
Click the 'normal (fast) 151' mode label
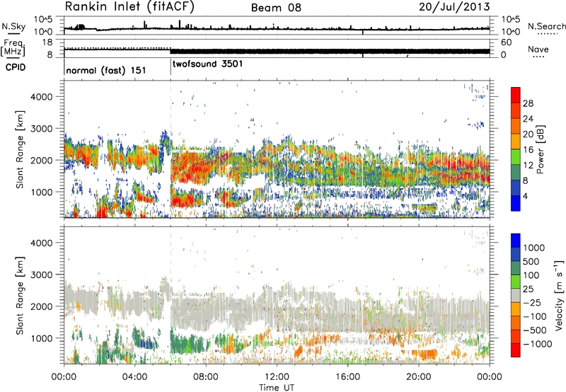pyautogui.click(x=106, y=70)
